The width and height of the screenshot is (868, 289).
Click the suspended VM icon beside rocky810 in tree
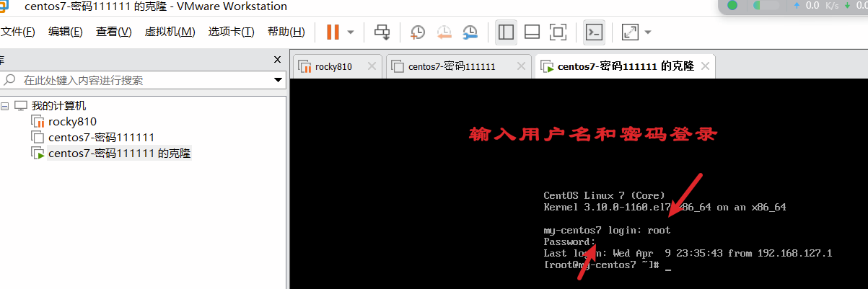pyautogui.click(x=38, y=122)
